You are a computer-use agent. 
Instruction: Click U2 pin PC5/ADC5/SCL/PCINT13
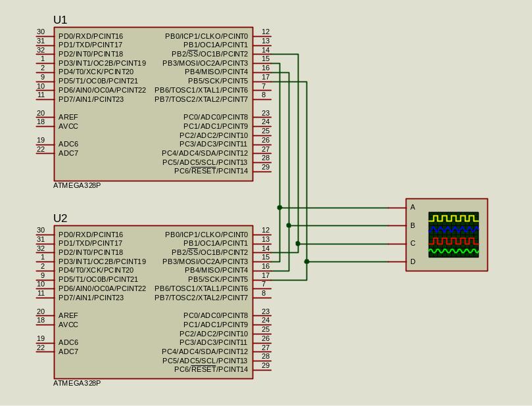205,361
